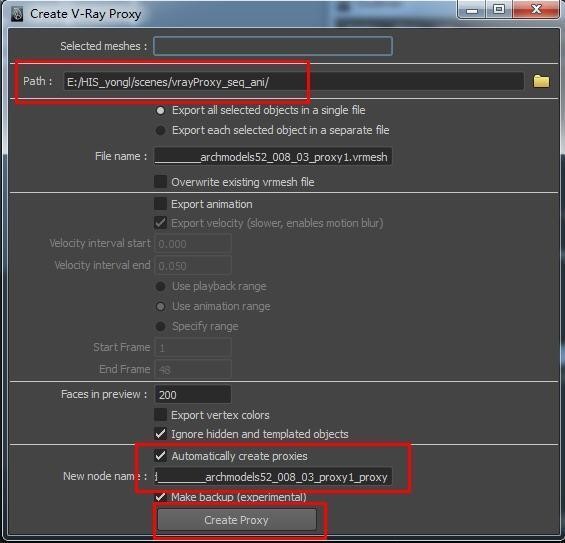The width and height of the screenshot is (565, 543).
Task: Click the Path text field
Action: point(293,81)
